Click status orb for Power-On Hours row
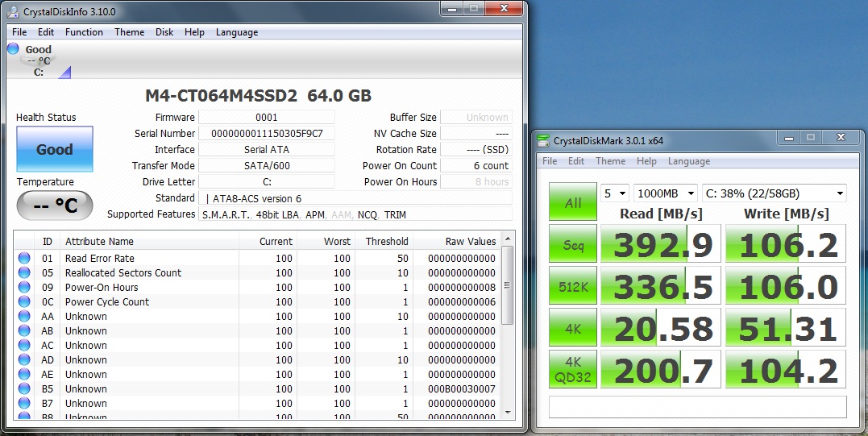The height and width of the screenshot is (436, 868). pyautogui.click(x=24, y=287)
